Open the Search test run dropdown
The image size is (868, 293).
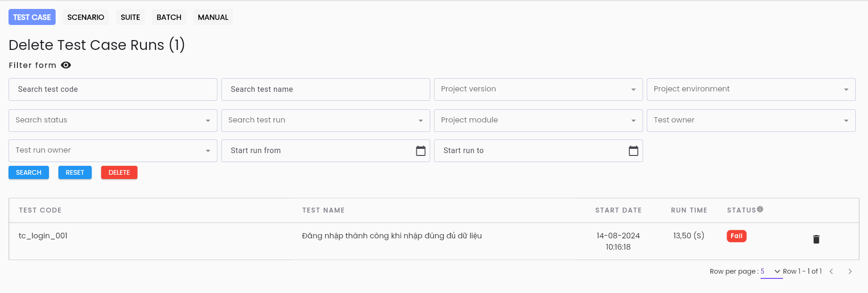326,121
